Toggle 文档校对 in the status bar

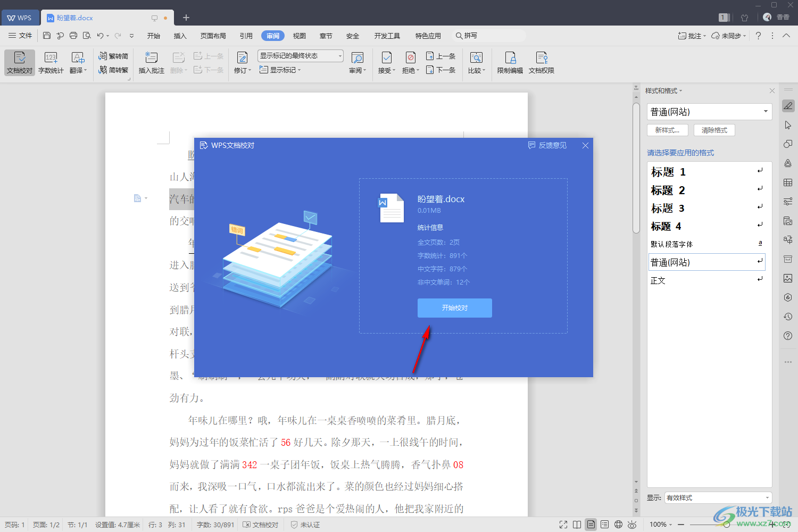tap(261, 525)
